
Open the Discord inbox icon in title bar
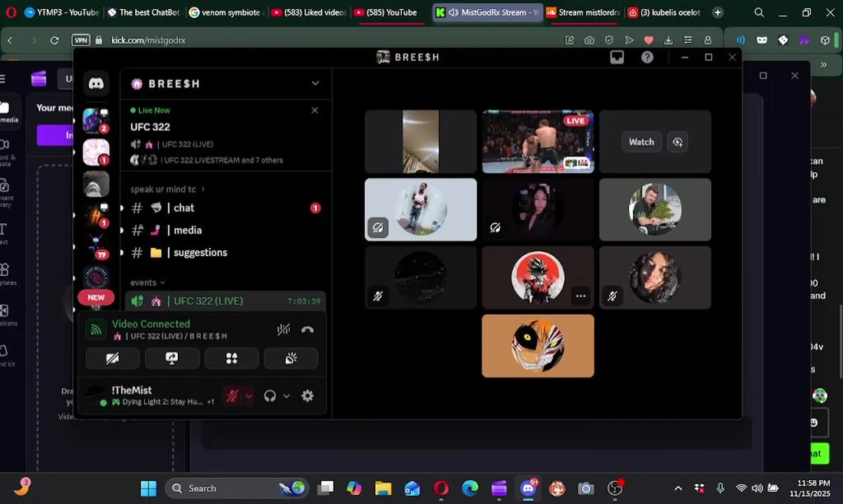click(x=617, y=57)
